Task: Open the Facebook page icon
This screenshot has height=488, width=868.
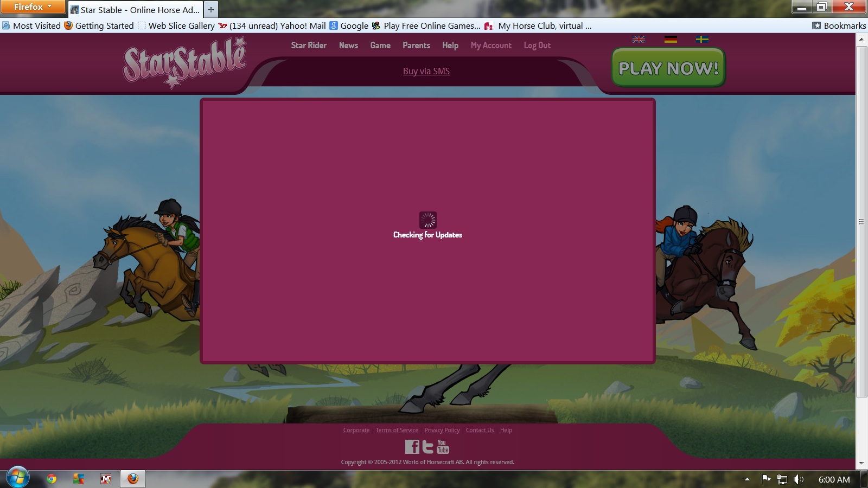Action: [x=412, y=447]
